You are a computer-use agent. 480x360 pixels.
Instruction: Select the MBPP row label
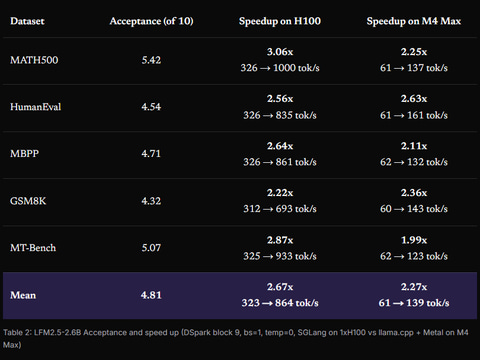click(x=24, y=154)
